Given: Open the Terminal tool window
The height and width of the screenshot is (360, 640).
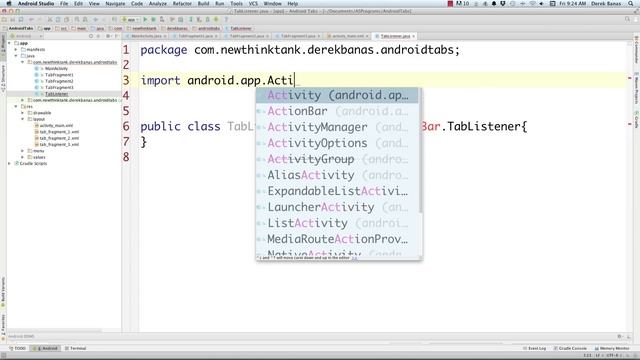Looking at the screenshot, I should [x=76, y=348].
